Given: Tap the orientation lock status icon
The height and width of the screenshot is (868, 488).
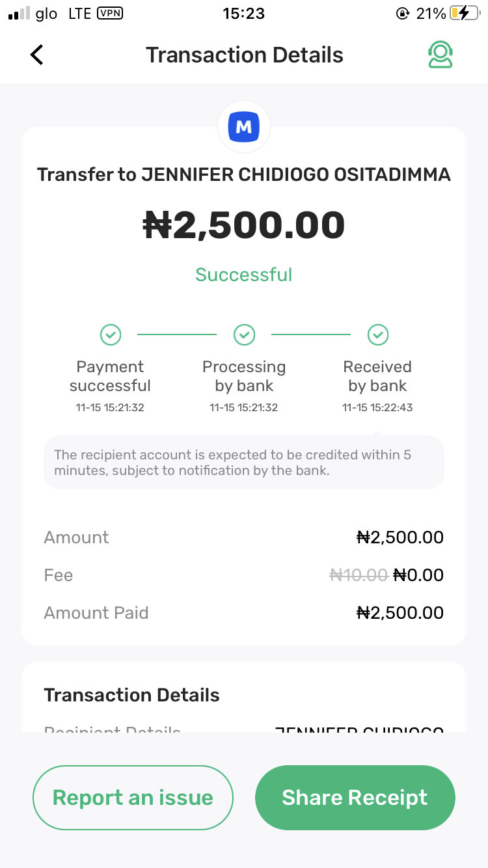Looking at the screenshot, I should click(x=403, y=14).
